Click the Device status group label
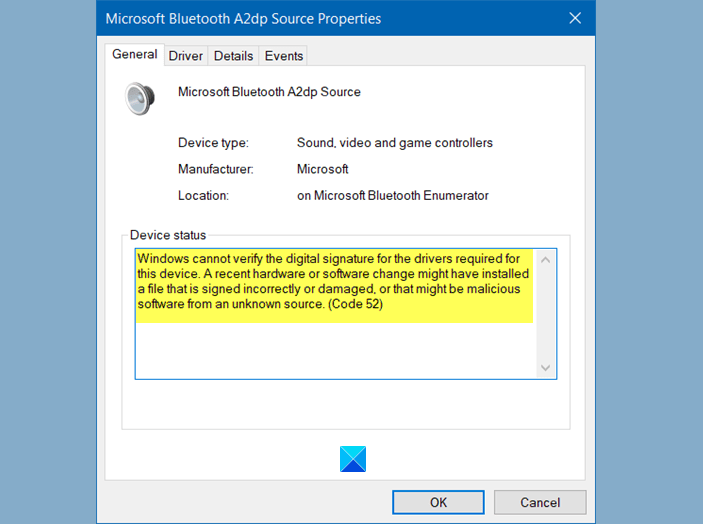This screenshot has height=524, width=703. coord(168,235)
